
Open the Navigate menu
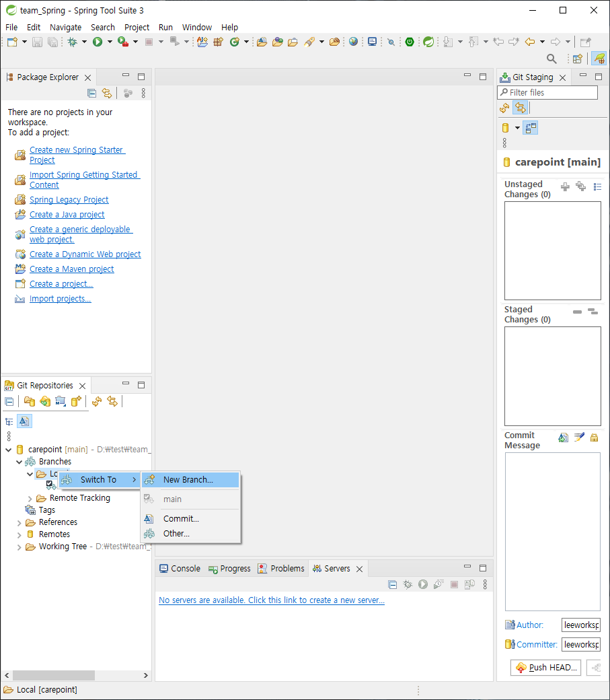pyautogui.click(x=66, y=27)
